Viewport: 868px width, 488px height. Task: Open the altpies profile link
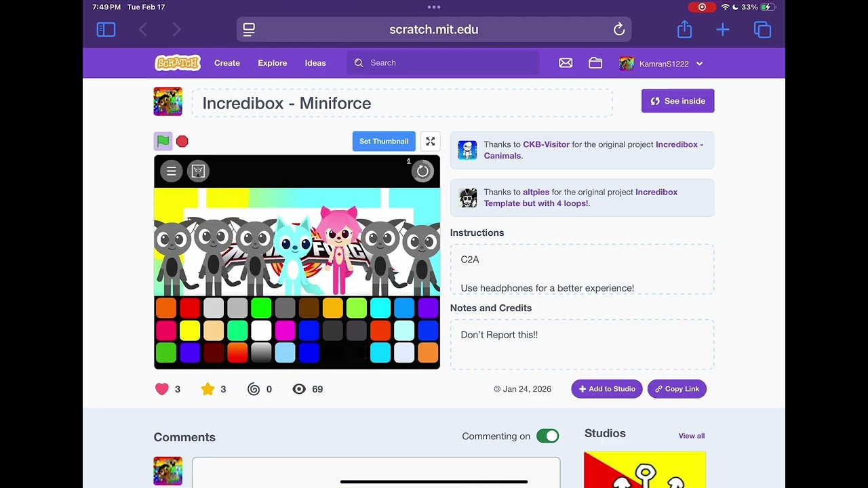(537, 192)
